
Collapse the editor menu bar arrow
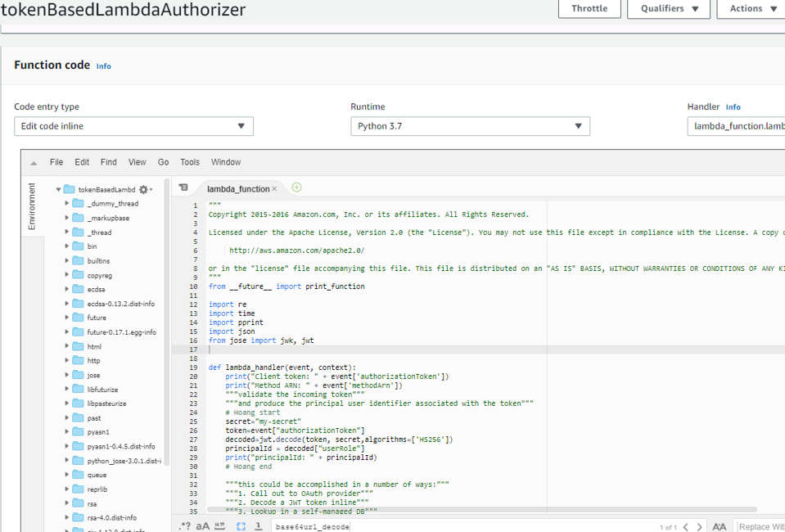[x=34, y=163]
